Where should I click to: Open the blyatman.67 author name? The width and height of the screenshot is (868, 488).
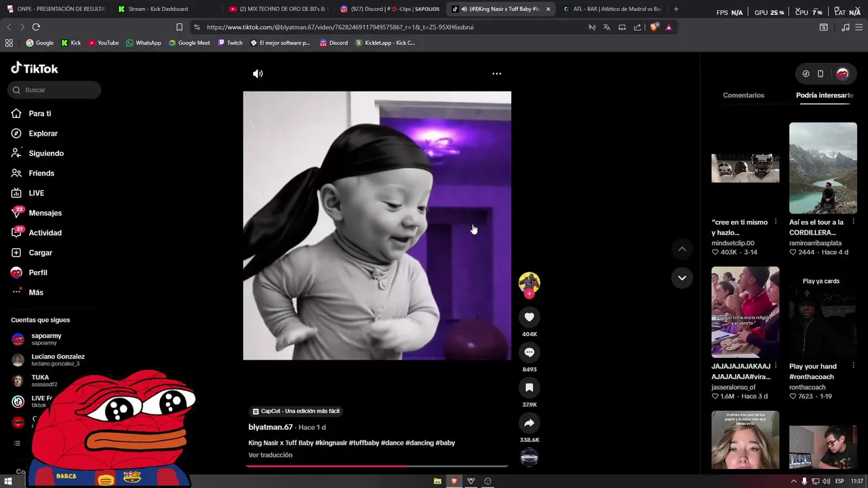click(x=271, y=428)
